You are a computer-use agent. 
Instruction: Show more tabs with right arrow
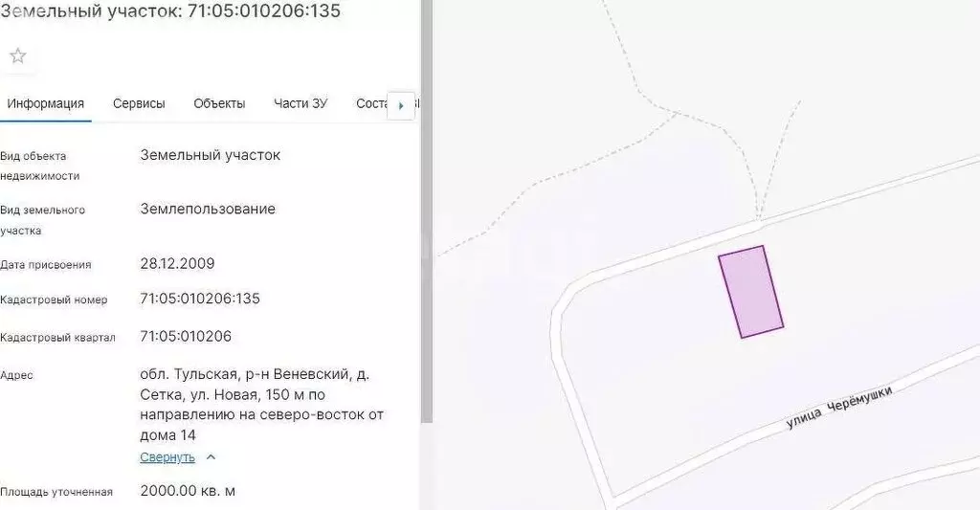pyautogui.click(x=401, y=105)
